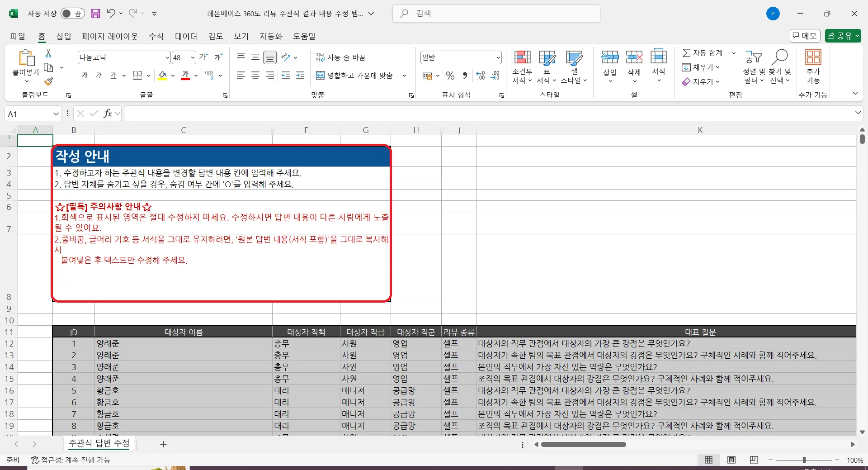Click 병합하고 가운데 맞춤 button
The height and width of the screenshot is (470, 868).
pyautogui.click(x=354, y=76)
